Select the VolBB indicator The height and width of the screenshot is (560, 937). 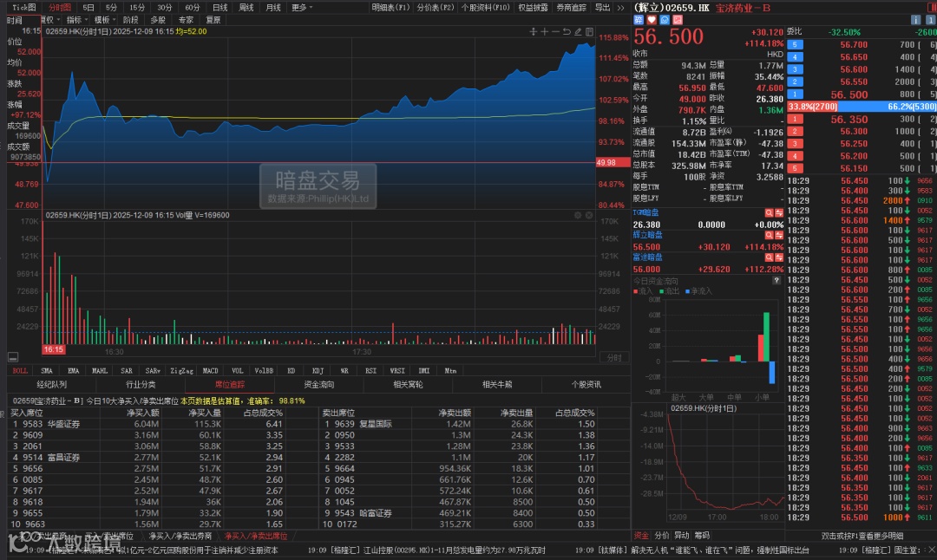click(x=264, y=371)
